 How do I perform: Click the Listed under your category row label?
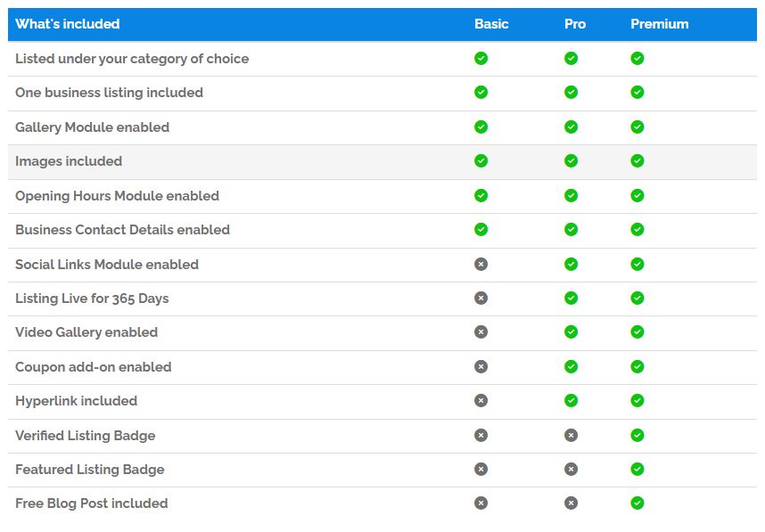click(132, 59)
